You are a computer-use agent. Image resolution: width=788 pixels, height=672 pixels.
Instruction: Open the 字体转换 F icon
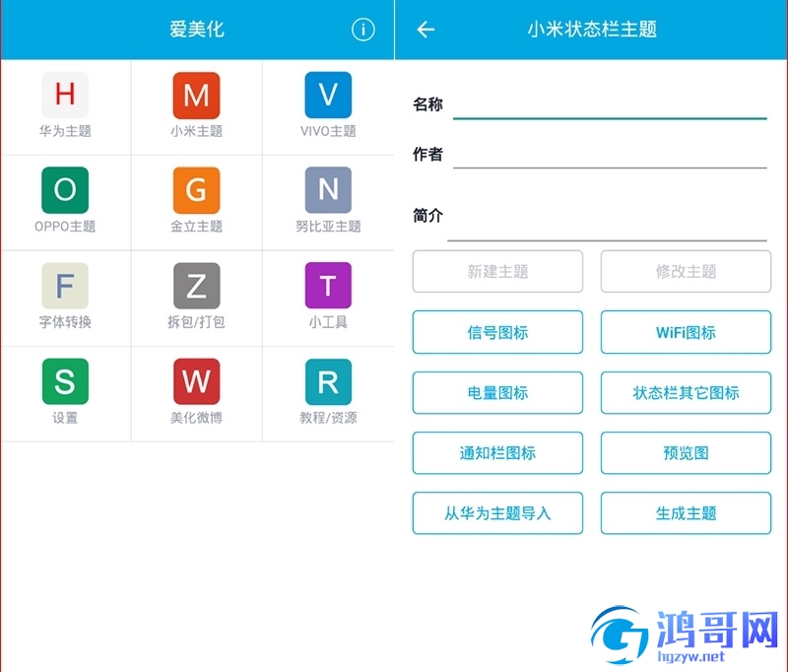[x=65, y=285]
